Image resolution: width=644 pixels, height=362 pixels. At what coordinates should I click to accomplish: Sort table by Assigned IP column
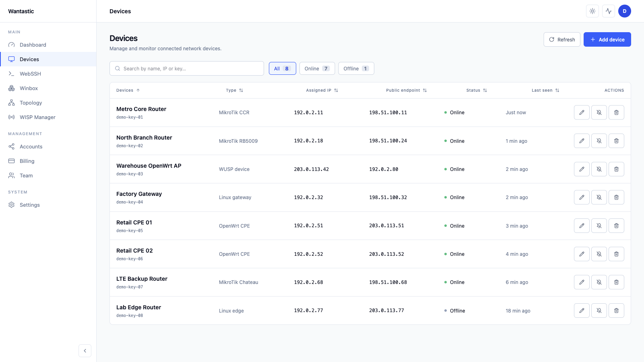[322, 90]
